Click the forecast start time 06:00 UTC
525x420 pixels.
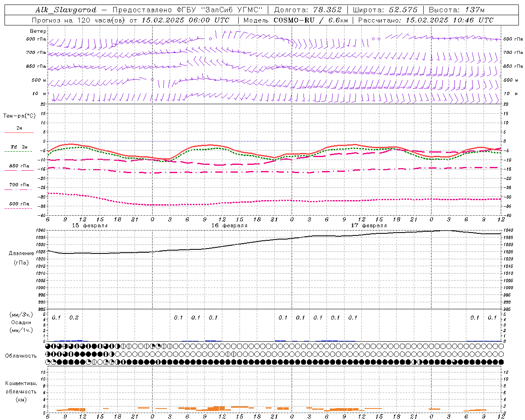tap(209, 20)
